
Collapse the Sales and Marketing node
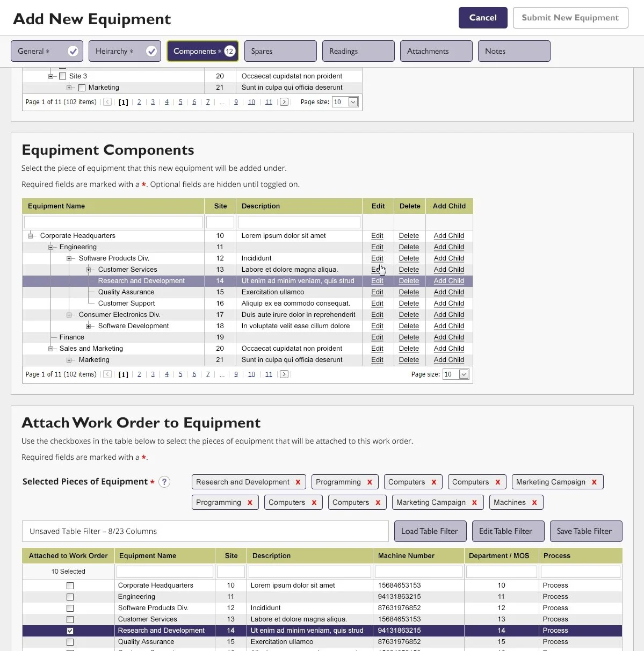click(x=50, y=349)
